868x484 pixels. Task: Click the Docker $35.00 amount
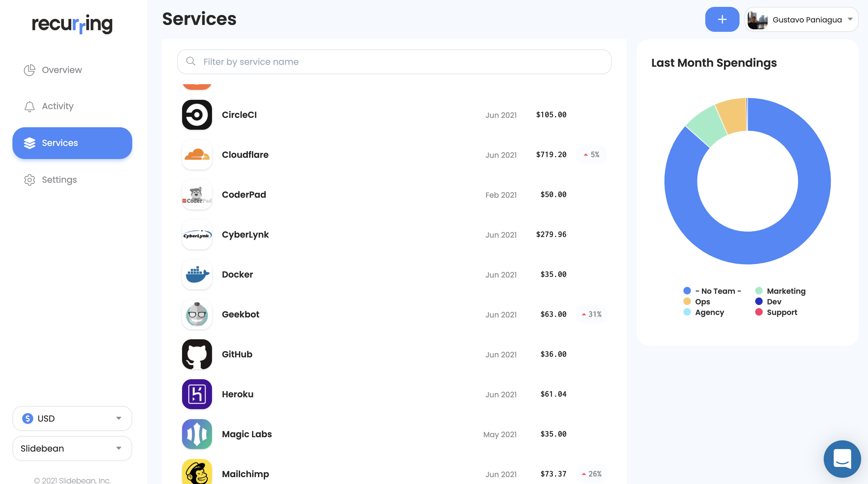(x=553, y=274)
